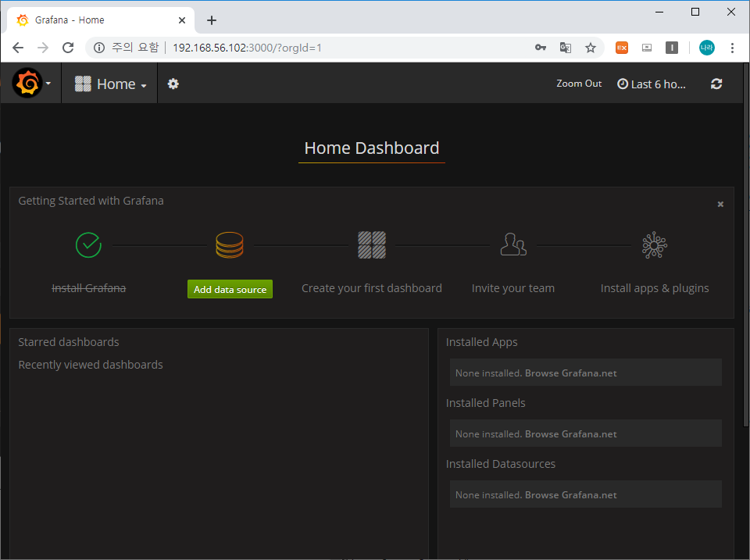Browse Grafana.net under Installed Panels
750x560 pixels.
point(570,434)
